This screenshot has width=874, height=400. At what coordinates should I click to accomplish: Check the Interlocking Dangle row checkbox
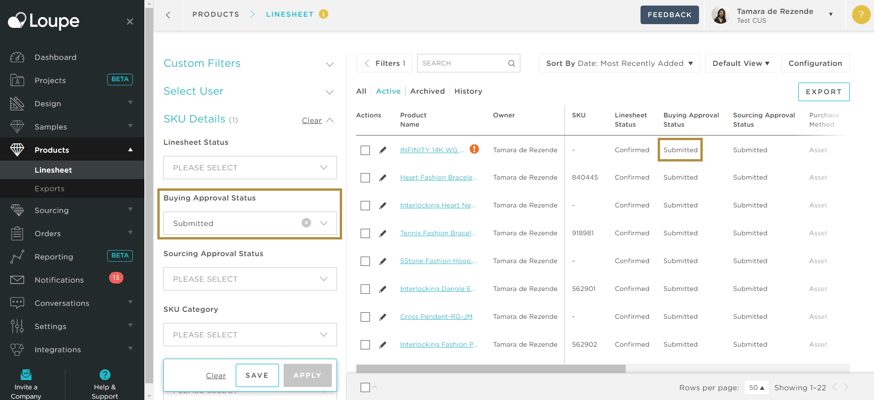tap(365, 289)
